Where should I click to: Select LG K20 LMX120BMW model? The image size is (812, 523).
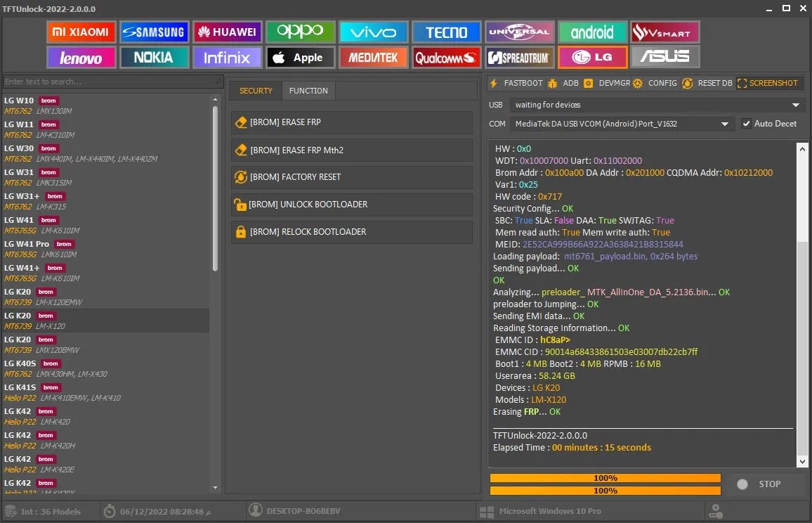tap(105, 344)
